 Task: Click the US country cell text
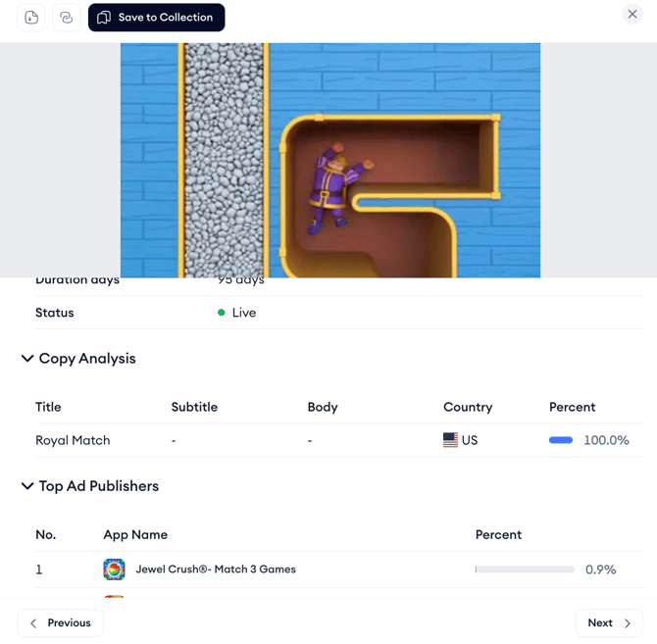(x=470, y=440)
